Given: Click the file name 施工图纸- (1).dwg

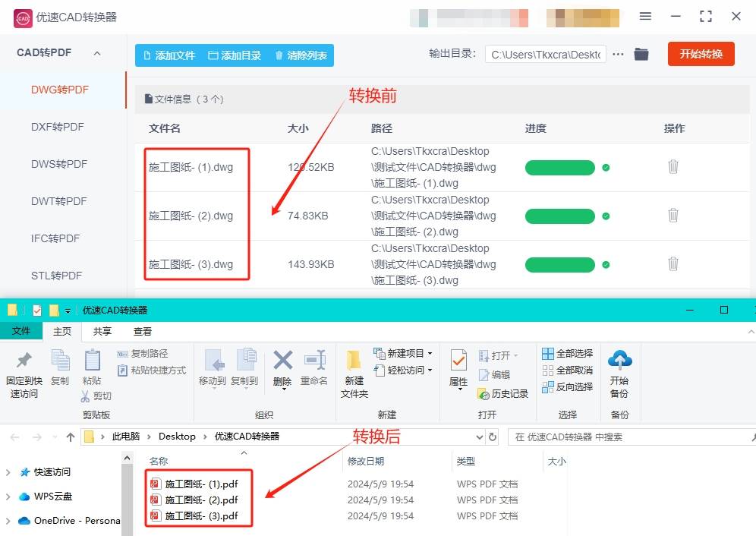Looking at the screenshot, I should pos(191,168).
